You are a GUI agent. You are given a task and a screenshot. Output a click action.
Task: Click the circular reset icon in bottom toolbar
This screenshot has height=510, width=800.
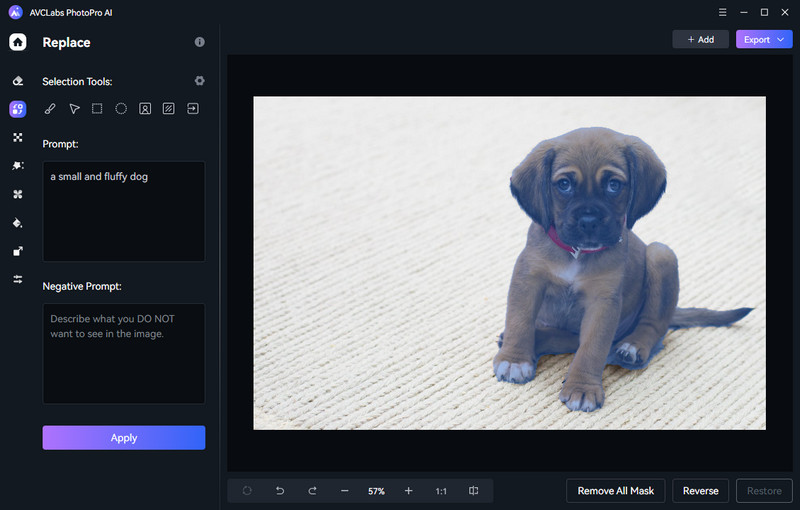[x=247, y=491]
